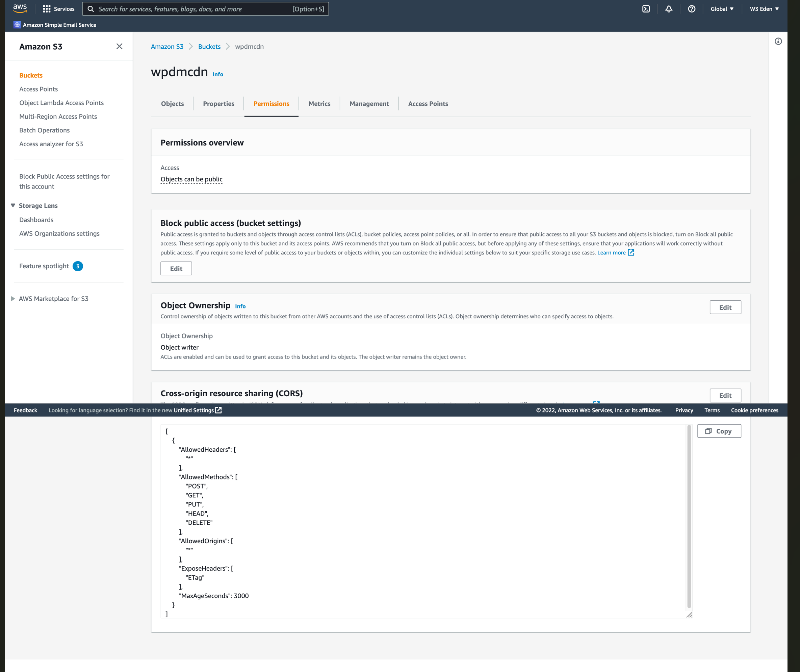
Task: Click the "DELETE" method entry
Action: 199,523
